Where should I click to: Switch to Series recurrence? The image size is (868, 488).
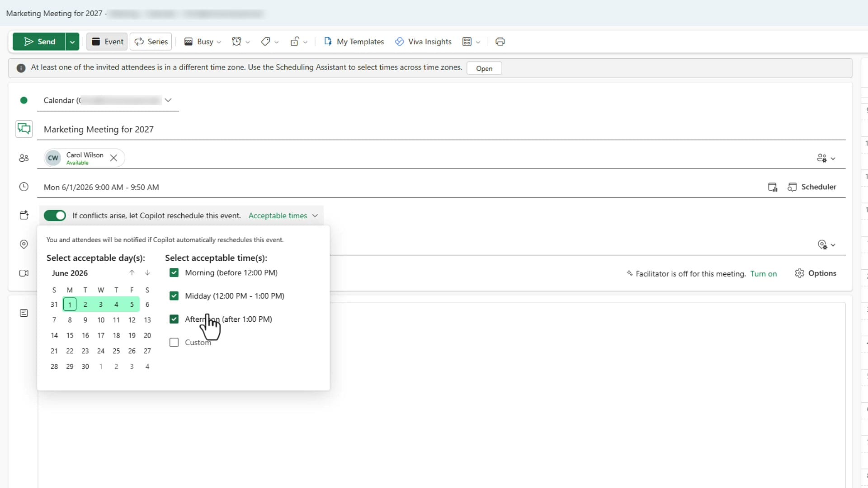tap(151, 42)
